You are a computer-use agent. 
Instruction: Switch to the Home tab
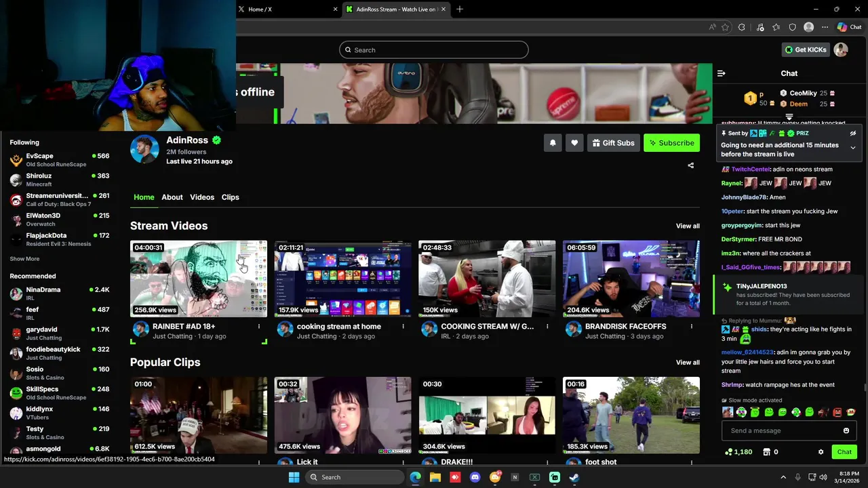pos(144,197)
